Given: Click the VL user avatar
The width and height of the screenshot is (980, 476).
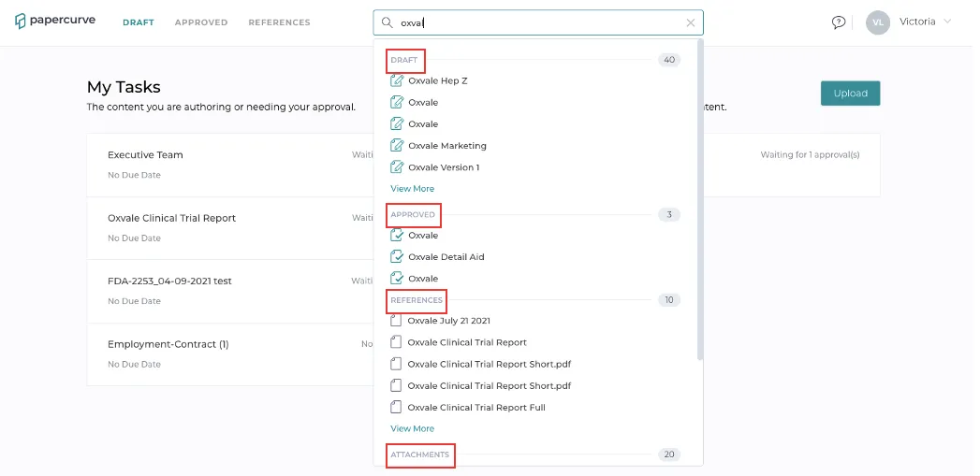Looking at the screenshot, I should click(x=877, y=22).
